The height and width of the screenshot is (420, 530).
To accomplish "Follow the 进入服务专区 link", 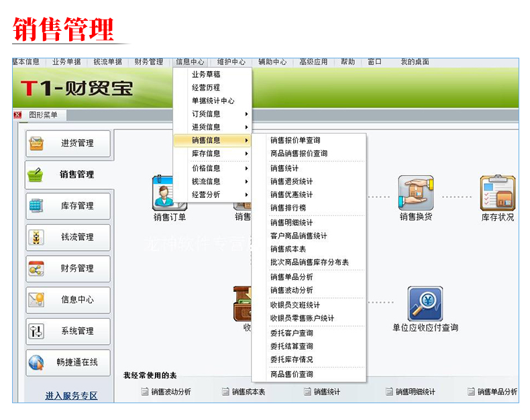I will pyautogui.click(x=71, y=396).
